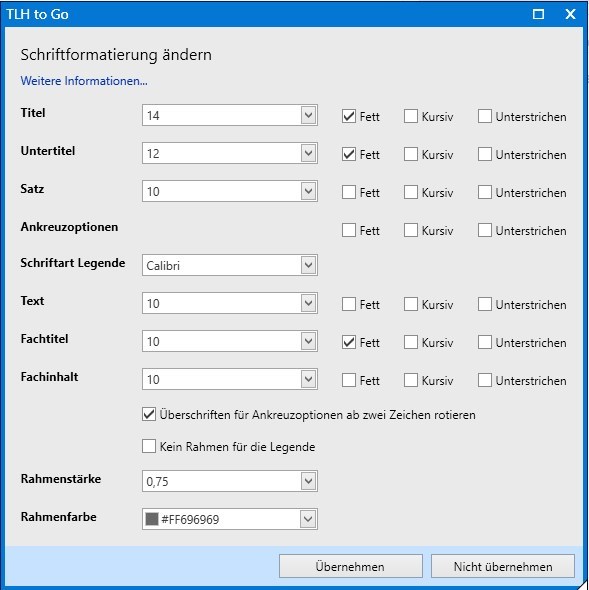
Task: Open Weitere Informationen link
Action: coord(84,81)
